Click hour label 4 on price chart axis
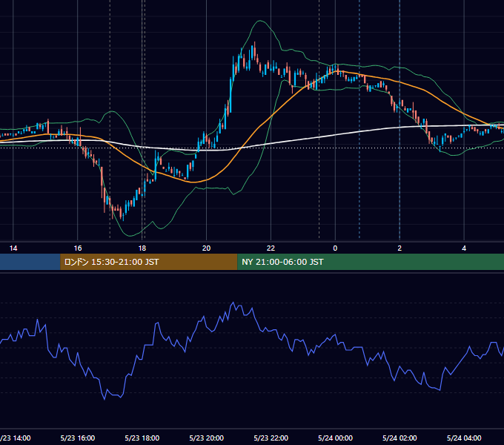The width and height of the screenshot is (504, 445). click(464, 248)
